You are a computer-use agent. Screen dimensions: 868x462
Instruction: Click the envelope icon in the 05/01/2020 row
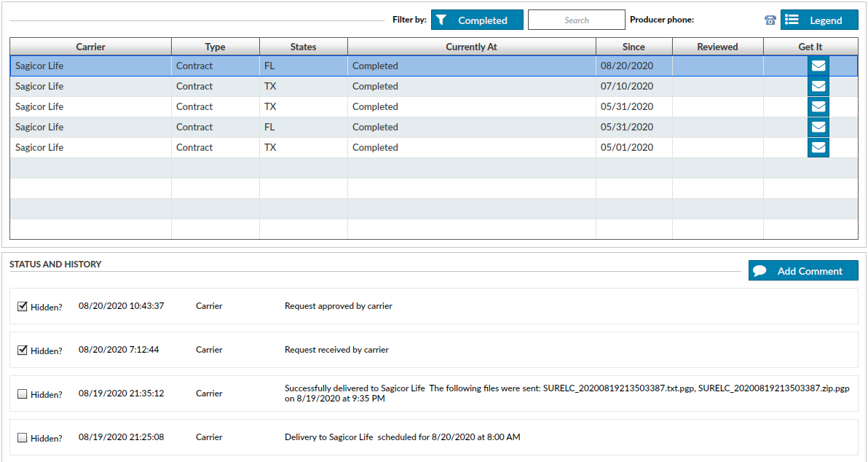(818, 148)
